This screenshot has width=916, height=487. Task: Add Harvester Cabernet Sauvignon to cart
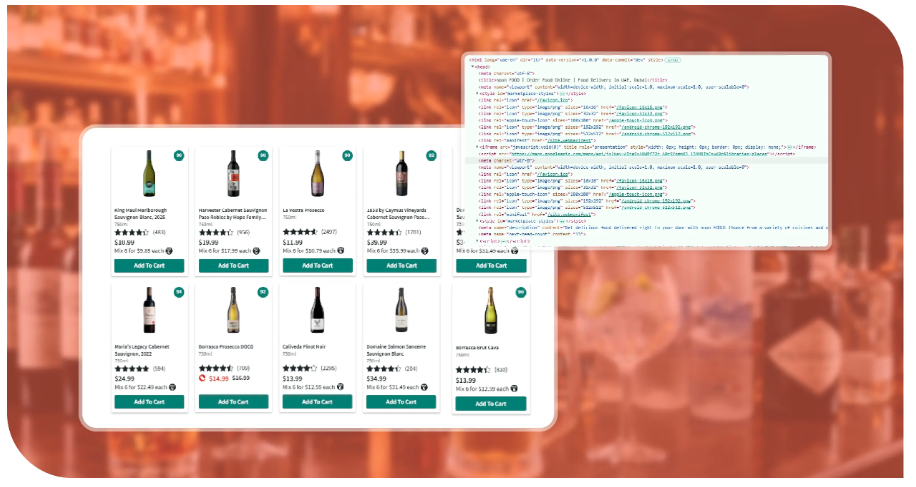(x=234, y=266)
